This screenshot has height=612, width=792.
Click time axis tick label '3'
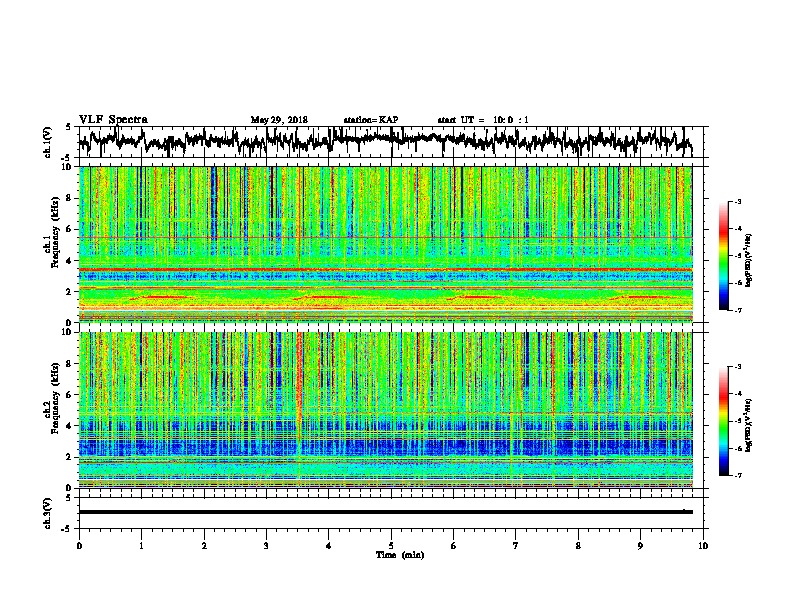point(266,546)
